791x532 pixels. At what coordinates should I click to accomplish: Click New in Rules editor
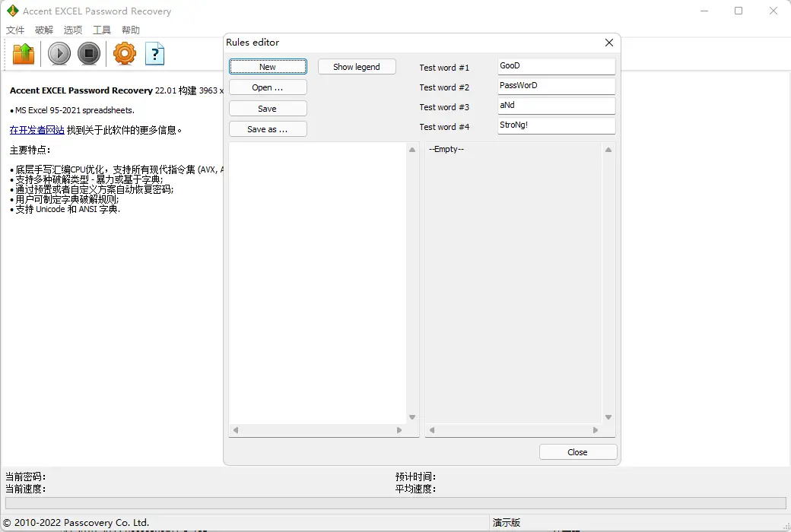pyautogui.click(x=268, y=67)
